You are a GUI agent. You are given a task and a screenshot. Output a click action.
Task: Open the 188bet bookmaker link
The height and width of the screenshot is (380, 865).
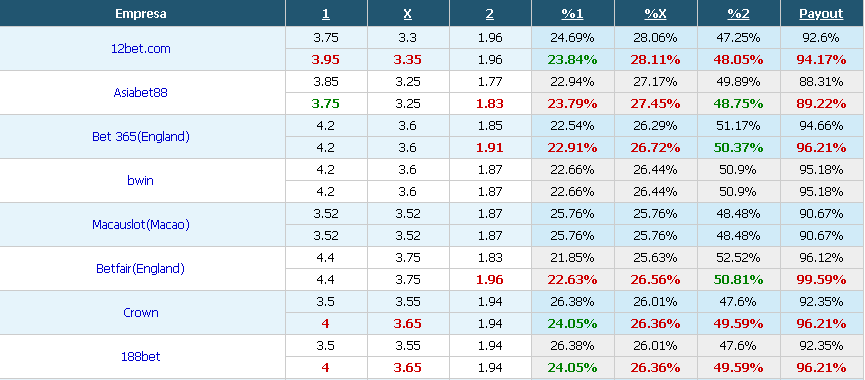point(141,357)
